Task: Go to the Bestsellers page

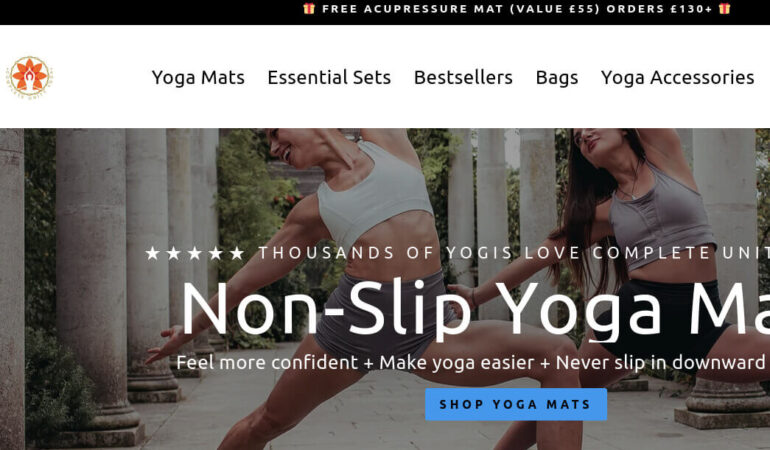Action: (463, 78)
